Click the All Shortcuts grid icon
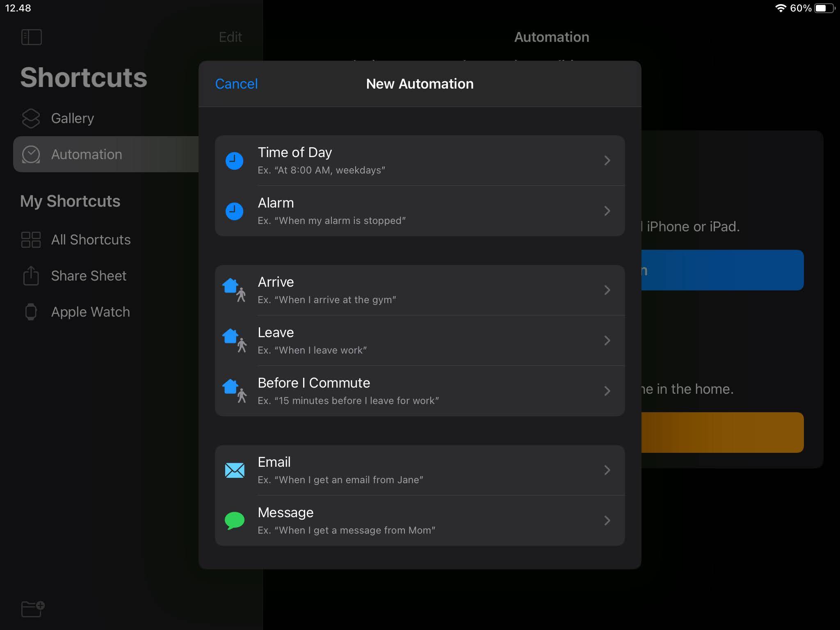 [31, 240]
